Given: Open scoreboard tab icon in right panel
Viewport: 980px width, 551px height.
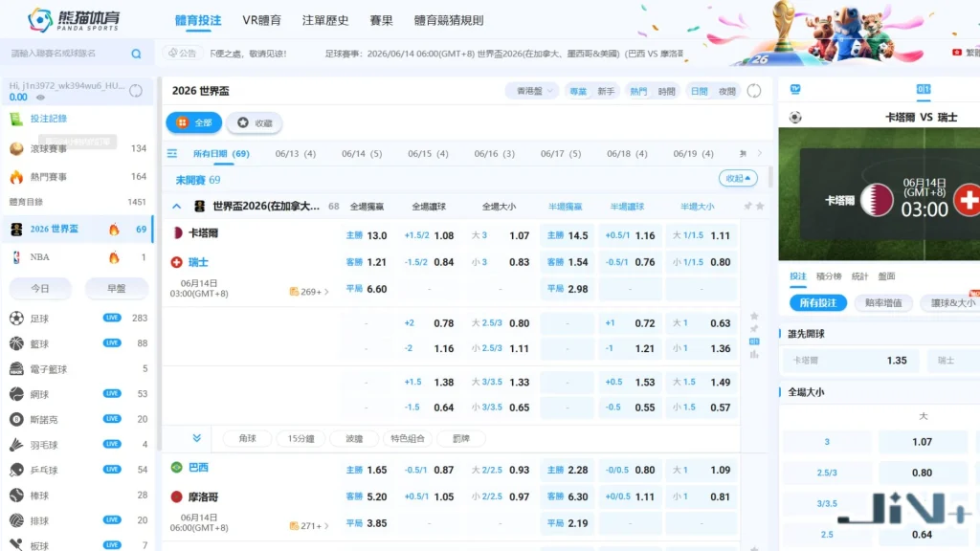Looking at the screenshot, I should [924, 89].
